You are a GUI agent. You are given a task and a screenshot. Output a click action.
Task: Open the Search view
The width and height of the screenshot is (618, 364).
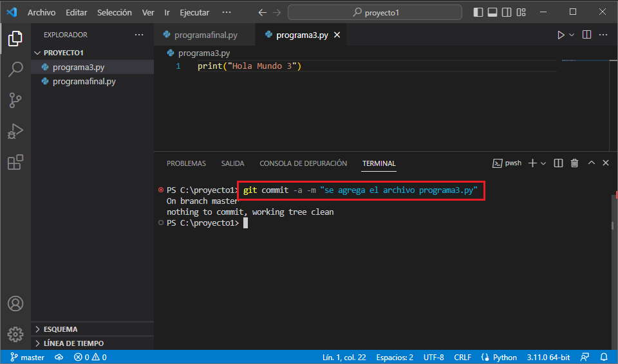click(15, 69)
